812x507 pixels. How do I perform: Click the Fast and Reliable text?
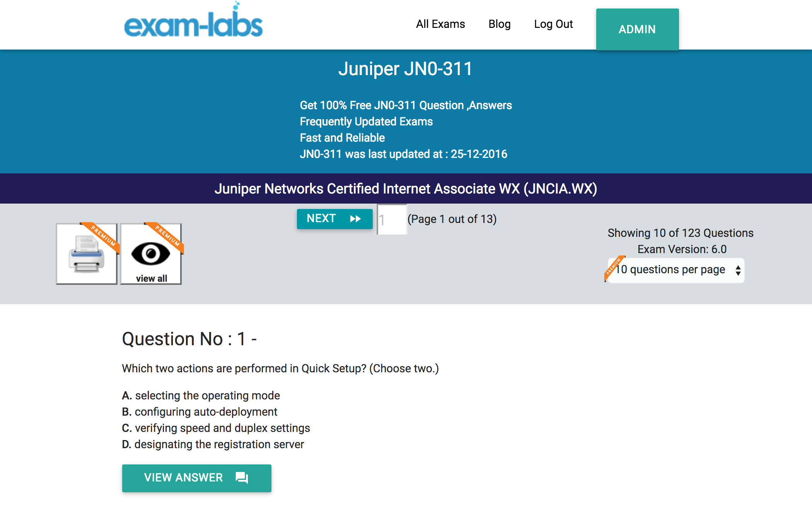click(x=342, y=138)
